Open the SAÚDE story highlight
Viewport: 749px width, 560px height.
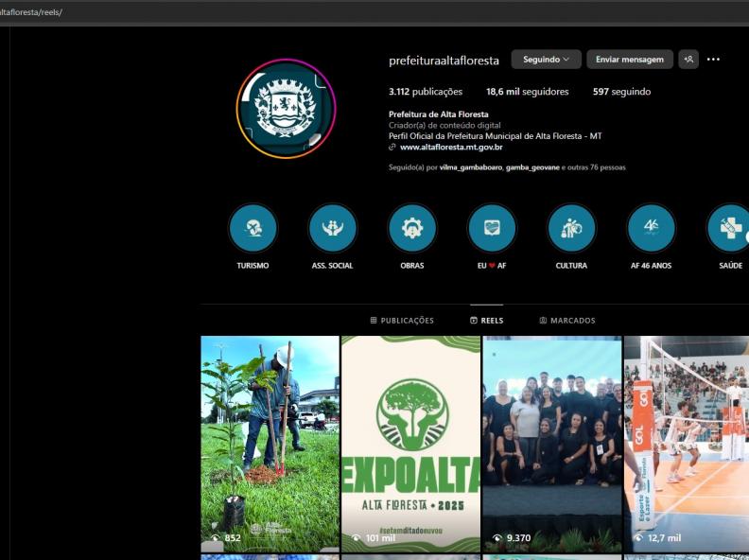click(x=728, y=228)
